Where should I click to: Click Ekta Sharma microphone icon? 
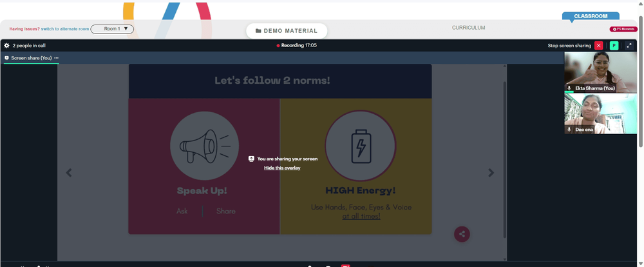569,88
